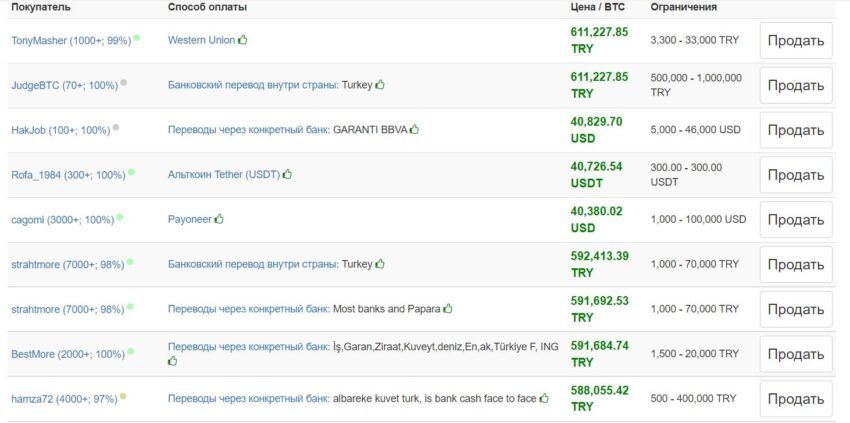Click thumbs-up icon next to Payoneer
Image resolution: width=850 pixels, height=423 pixels.
pos(218,219)
